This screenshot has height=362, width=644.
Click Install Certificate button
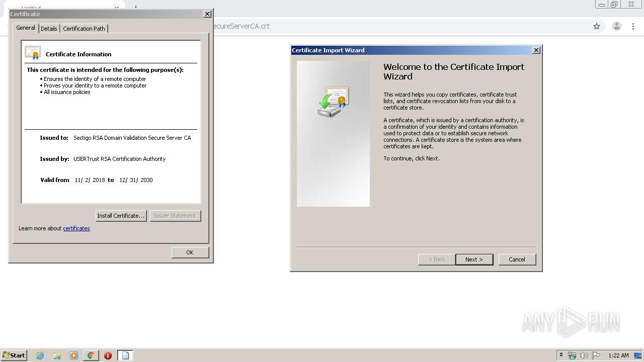pos(121,216)
